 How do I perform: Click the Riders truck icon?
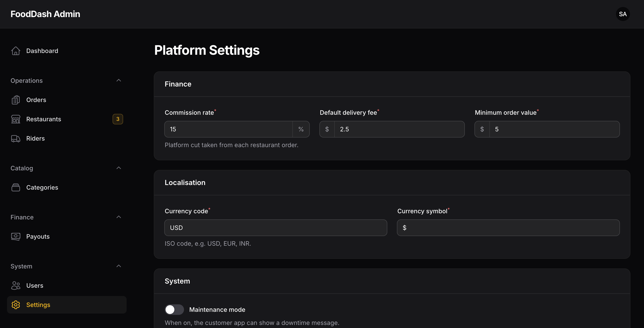(x=16, y=138)
